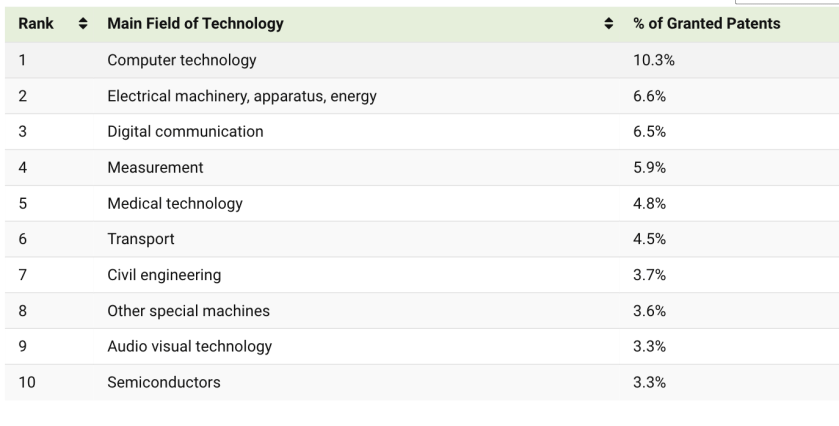Click the Medical technology cell
The image size is (839, 426).
point(175,203)
